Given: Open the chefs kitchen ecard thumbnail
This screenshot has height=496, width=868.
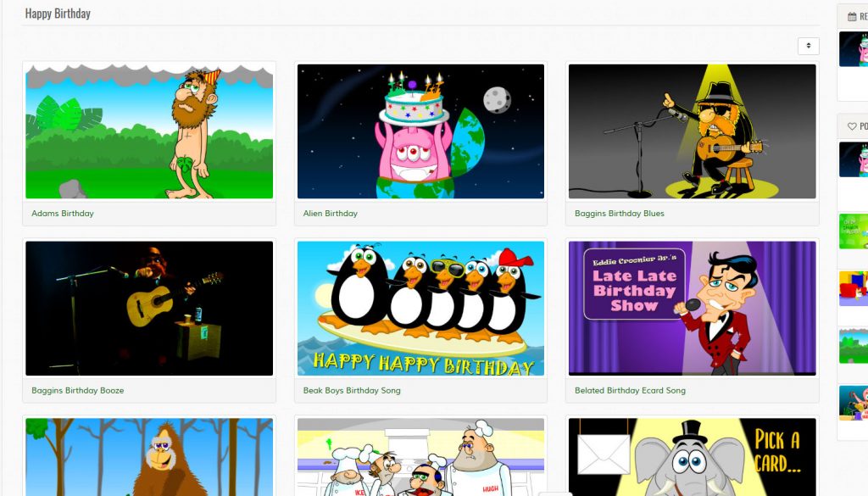Looking at the screenshot, I should click(420, 457).
